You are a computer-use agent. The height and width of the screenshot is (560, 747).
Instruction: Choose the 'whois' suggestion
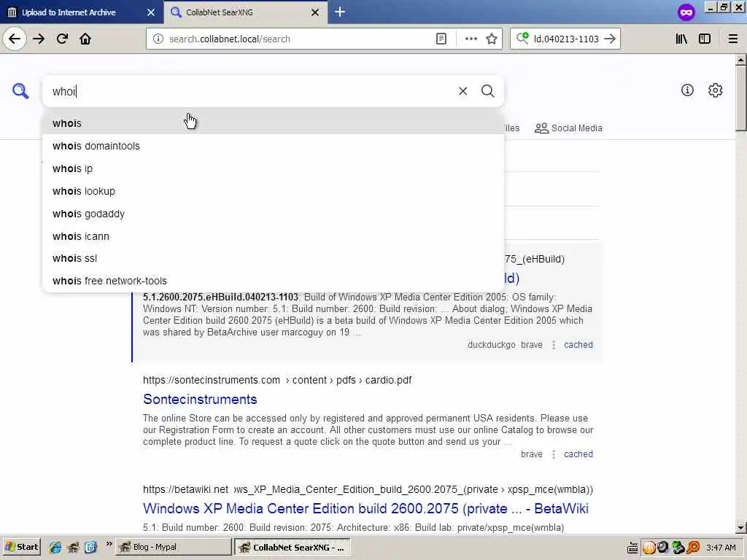click(273, 123)
